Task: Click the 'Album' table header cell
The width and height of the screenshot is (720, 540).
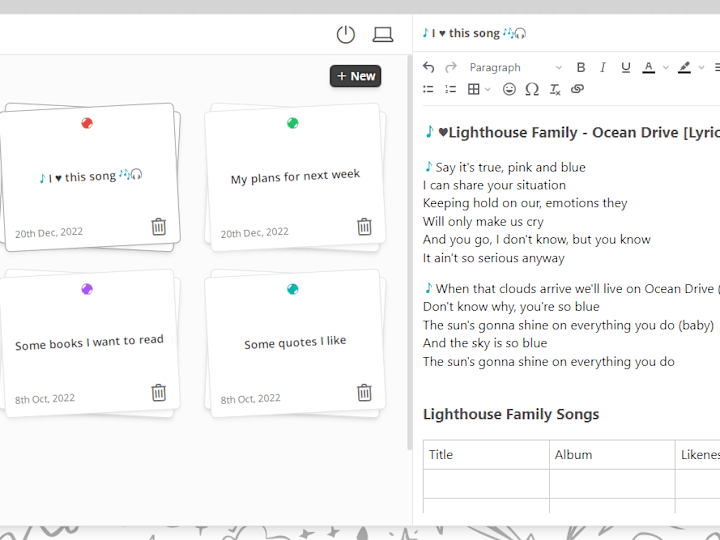Action: click(612, 455)
